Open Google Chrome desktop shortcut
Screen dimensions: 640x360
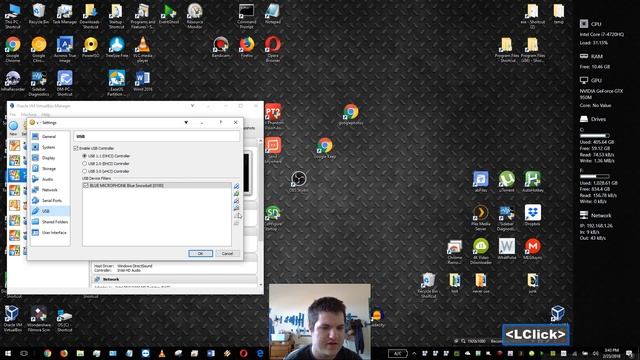(x=13, y=49)
